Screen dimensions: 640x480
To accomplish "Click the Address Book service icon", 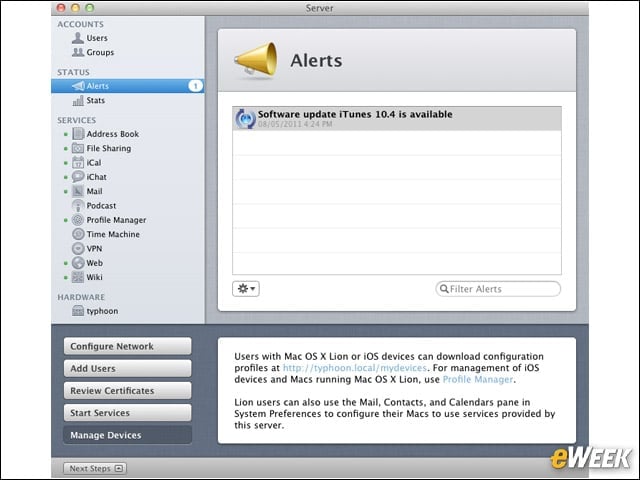I will [78, 134].
